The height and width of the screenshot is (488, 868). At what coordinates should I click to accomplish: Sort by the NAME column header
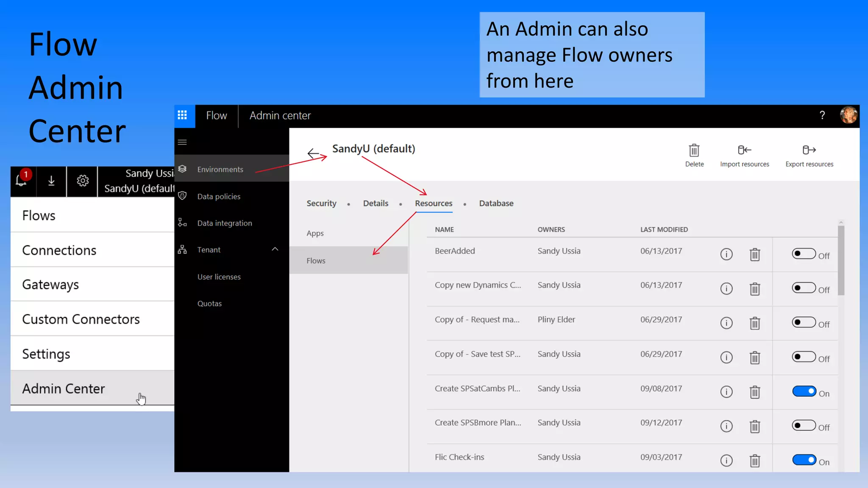(x=444, y=230)
